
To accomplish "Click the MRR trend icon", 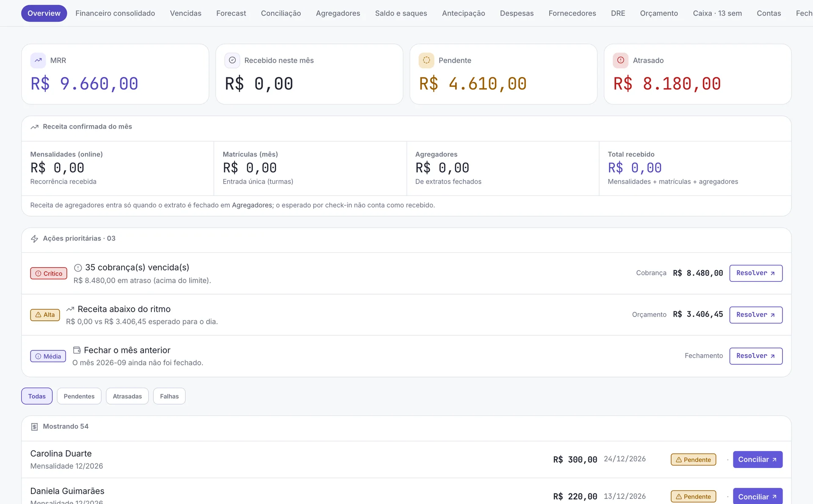I will click(x=38, y=61).
